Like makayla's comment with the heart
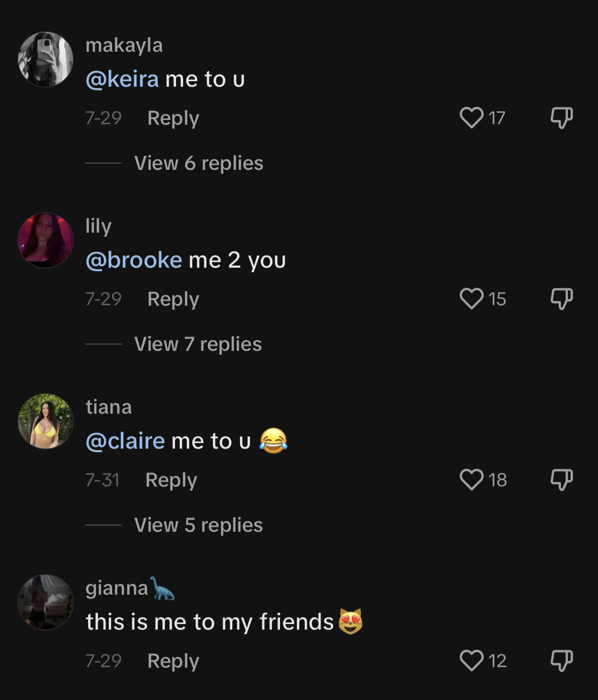The image size is (598, 700). pos(471,118)
